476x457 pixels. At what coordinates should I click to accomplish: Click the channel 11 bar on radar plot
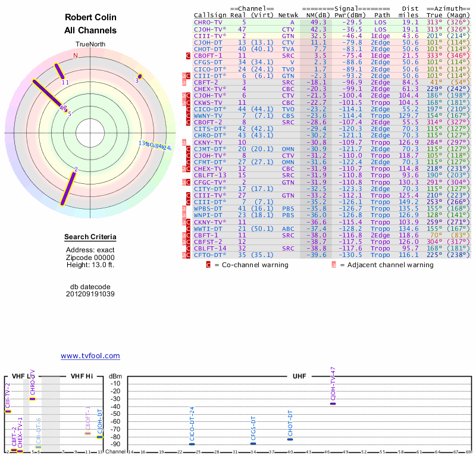coord(60,71)
